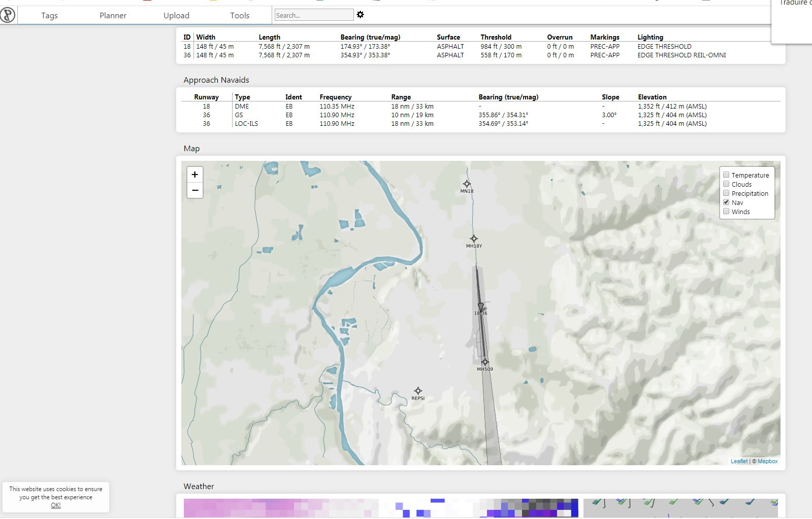Click the site logo icon
Image resolution: width=812 pixels, height=519 pixels.
pos(8,15)
